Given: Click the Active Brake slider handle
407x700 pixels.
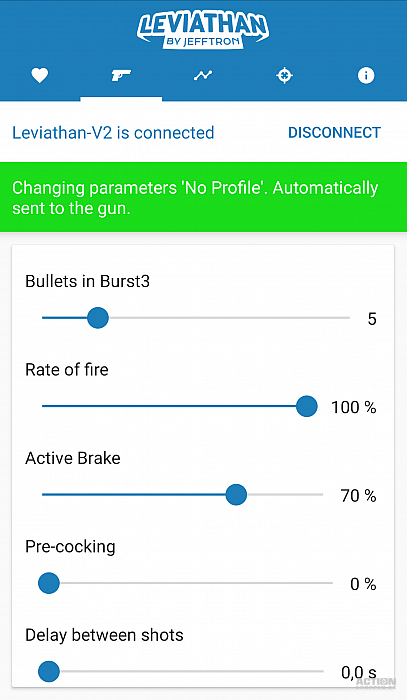Looking at the screenshot, I should (236, 495).
